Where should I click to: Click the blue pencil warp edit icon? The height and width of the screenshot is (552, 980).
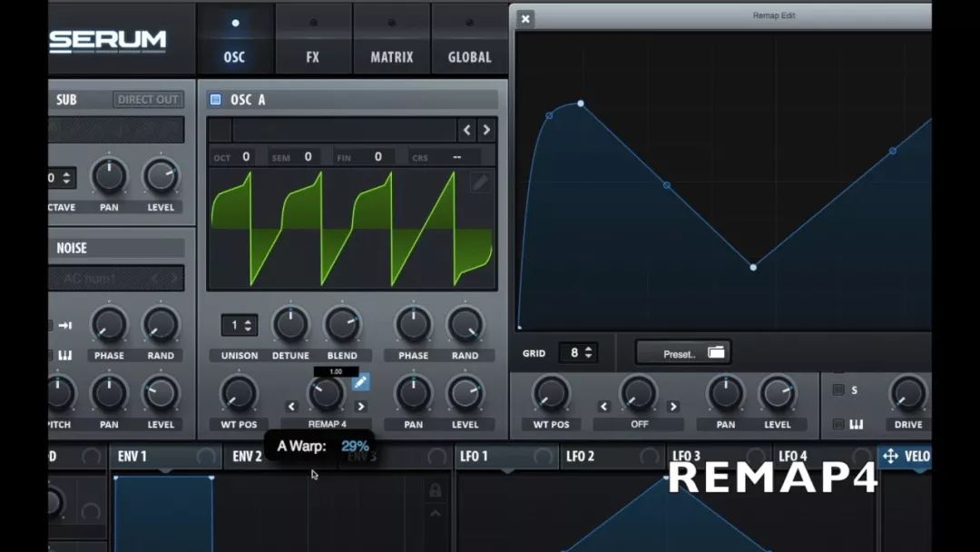click(360, 382)
